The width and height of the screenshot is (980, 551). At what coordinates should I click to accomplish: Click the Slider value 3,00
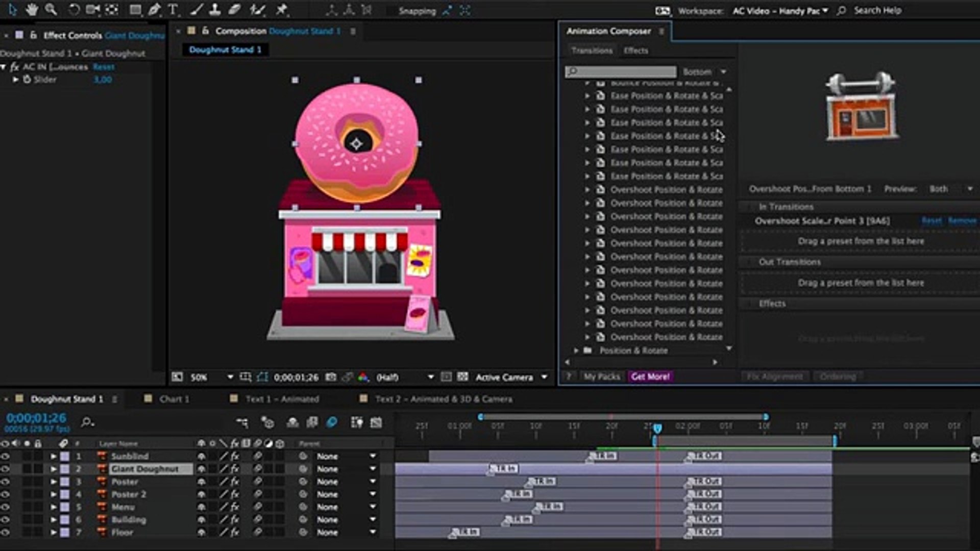pos(103,80)
